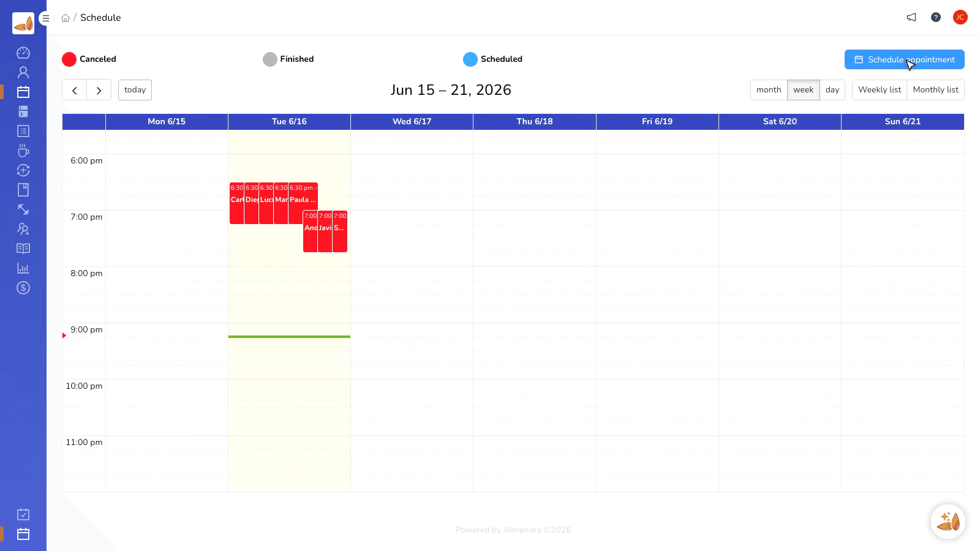Go to the previous week arrow

[75, 90]
